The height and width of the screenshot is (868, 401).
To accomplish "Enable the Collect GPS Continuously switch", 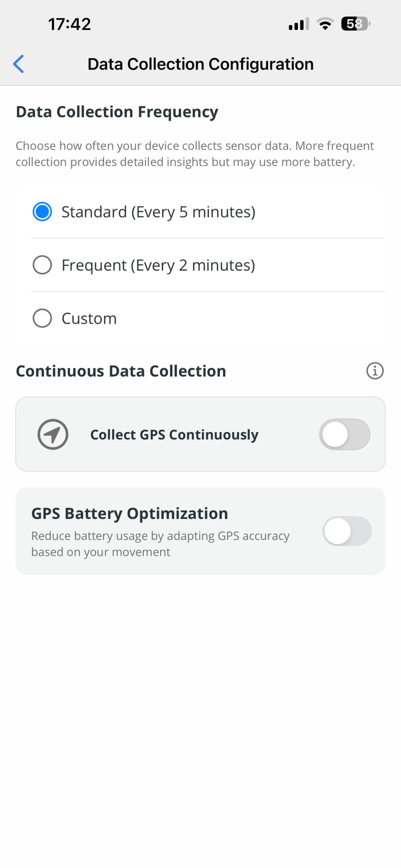I will 344,434.
